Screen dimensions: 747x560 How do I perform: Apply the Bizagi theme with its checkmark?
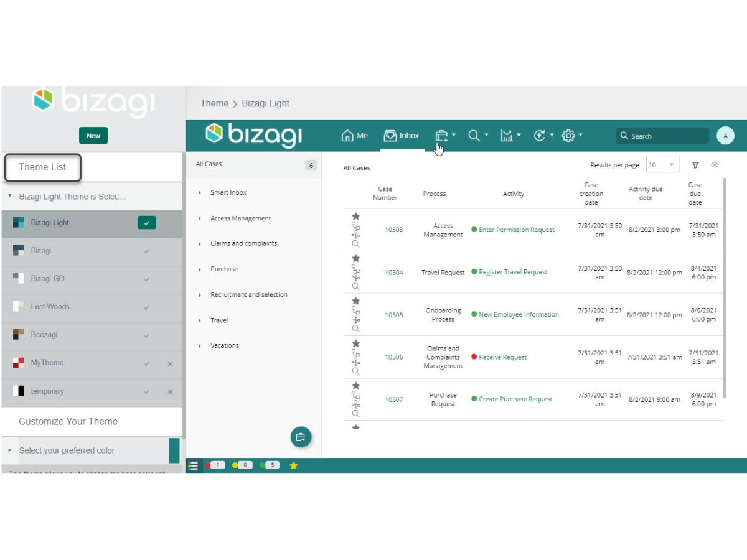click(147, 251)
